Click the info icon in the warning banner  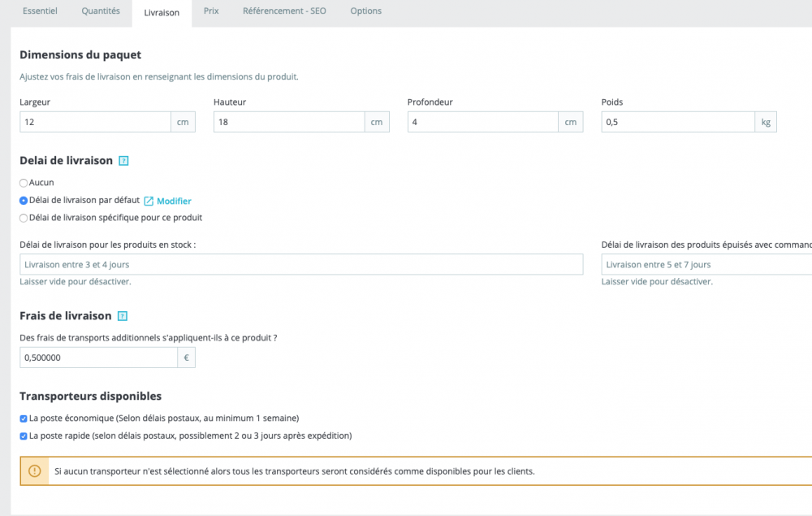(x=33, y=470)
